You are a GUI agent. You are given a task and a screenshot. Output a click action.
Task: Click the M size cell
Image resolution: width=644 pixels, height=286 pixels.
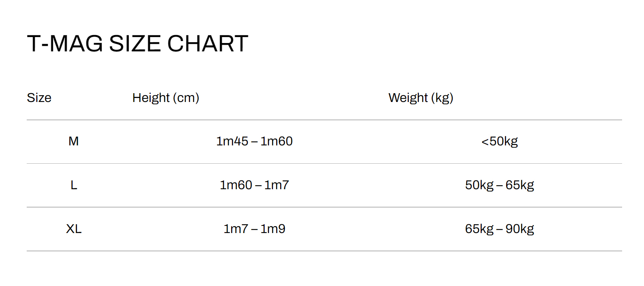click(74, 141)
